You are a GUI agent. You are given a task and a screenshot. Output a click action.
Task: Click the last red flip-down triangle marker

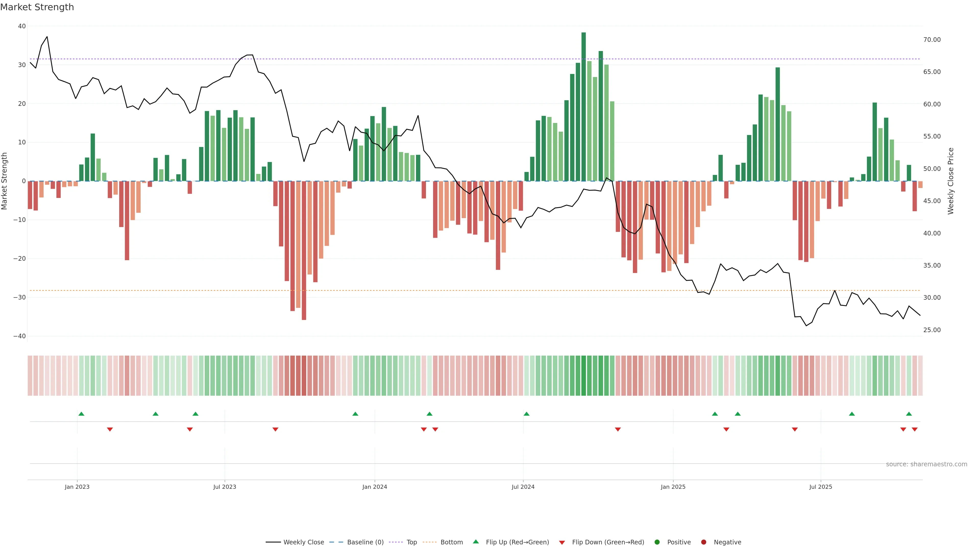tap(915, 429)
